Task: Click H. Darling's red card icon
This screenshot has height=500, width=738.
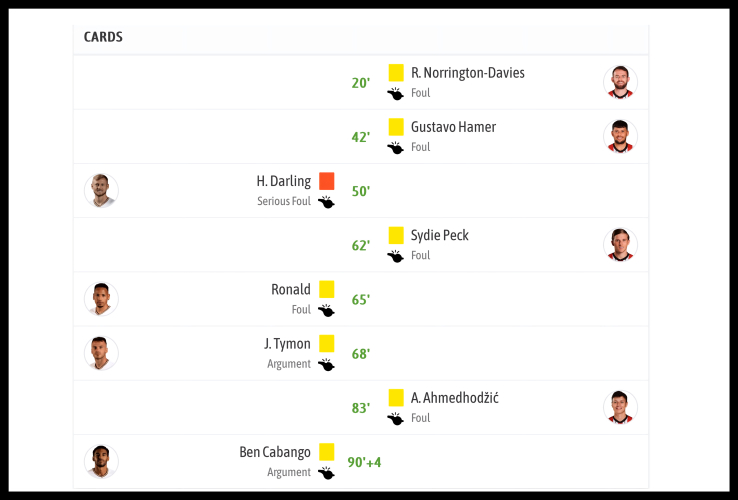Action: pyautogui.click(x=326, y=181)
